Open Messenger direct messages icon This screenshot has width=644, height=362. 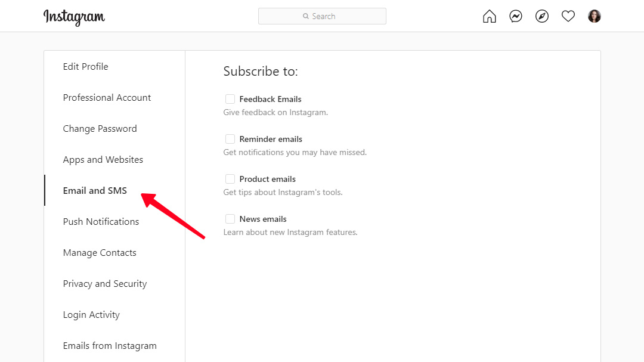coord(515,17)
